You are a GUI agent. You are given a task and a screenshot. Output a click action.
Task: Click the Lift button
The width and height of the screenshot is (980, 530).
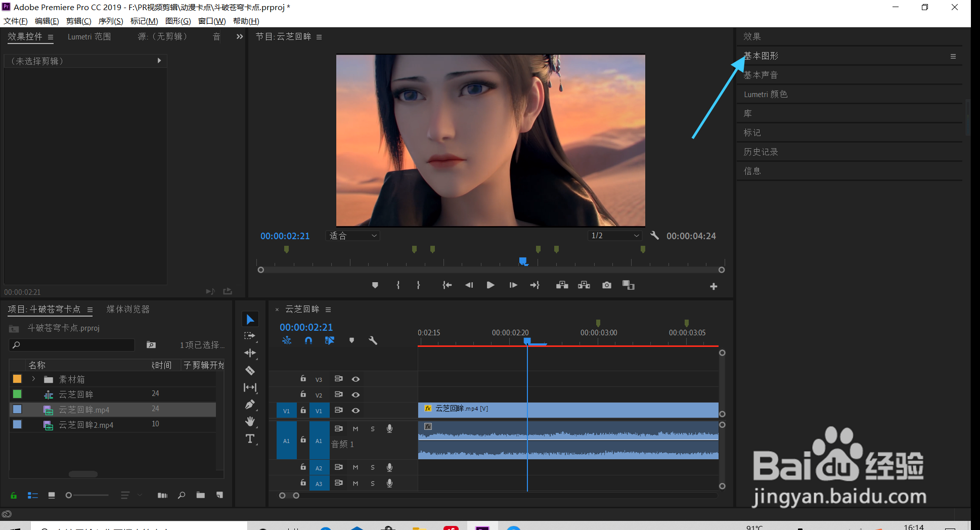(x=562, y=285)
